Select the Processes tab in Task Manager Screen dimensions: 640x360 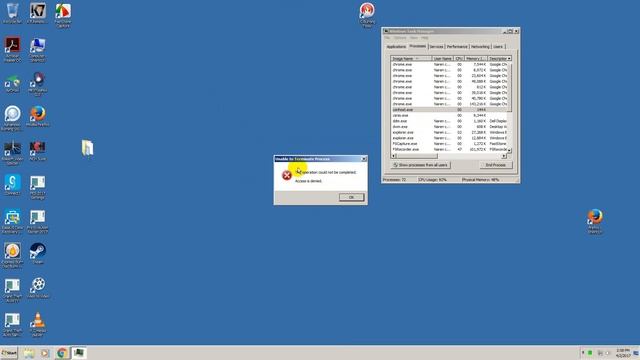[x=417, y=46]
